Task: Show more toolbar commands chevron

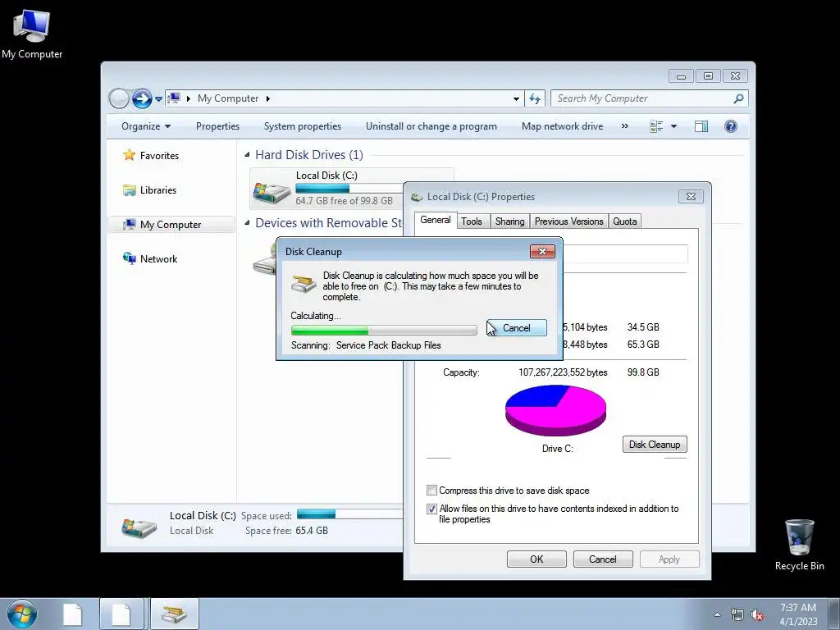Action: coord(624,126)
